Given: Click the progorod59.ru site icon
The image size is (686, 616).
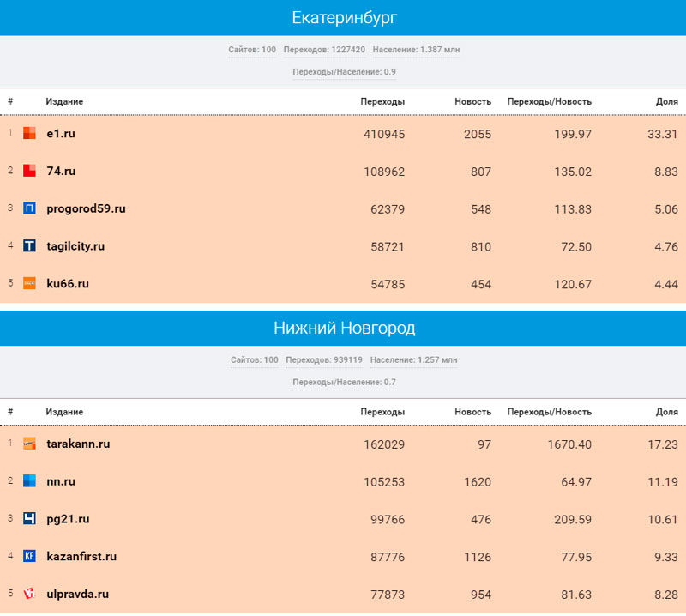Looking at the screenshot, I should coord(29,208).
